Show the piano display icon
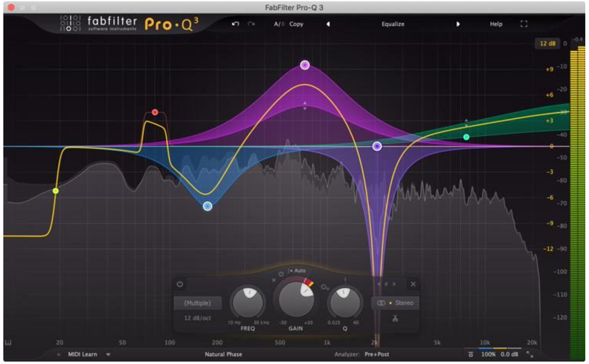This screenshot has height=364, width=589. (x=8, y=342)
